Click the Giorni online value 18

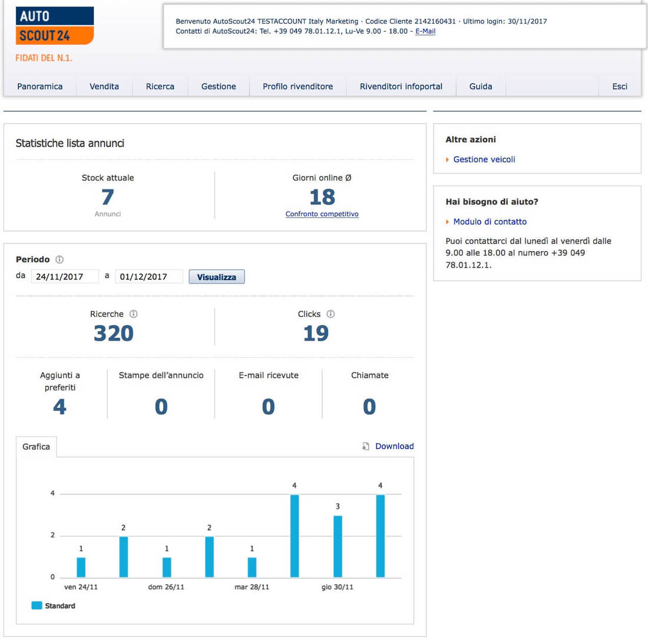coord(322,197)
